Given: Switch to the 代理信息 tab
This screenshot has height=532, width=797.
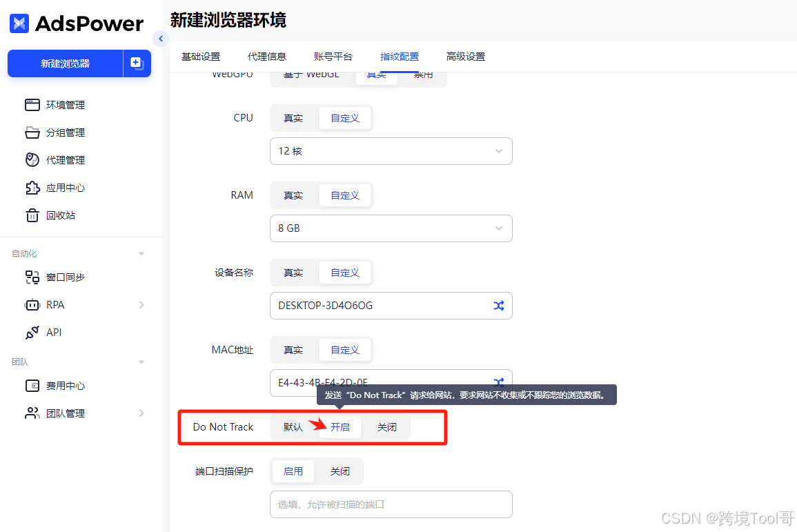Looking at the screenshot, I should (267, 57).
